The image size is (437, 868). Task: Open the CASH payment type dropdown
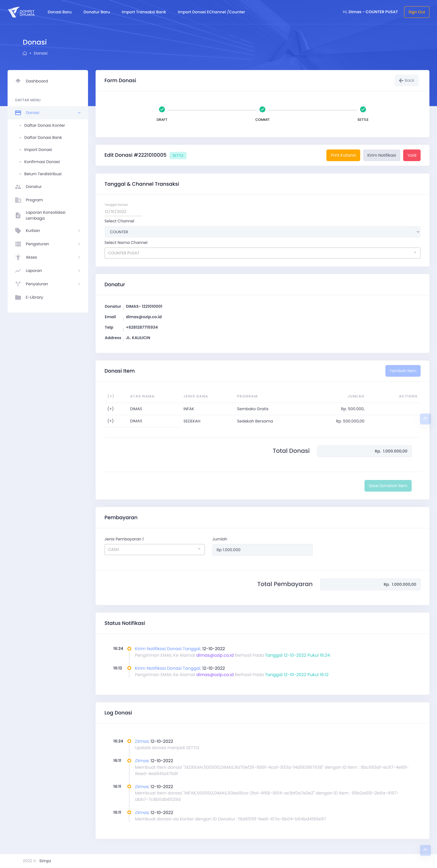click(x=154, y=550)
